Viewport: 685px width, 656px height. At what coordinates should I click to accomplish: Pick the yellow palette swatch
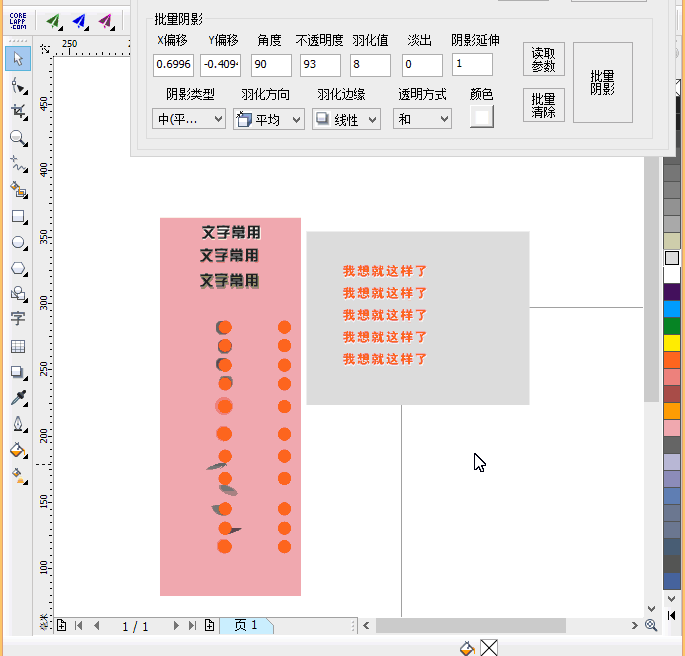[672, 343]
